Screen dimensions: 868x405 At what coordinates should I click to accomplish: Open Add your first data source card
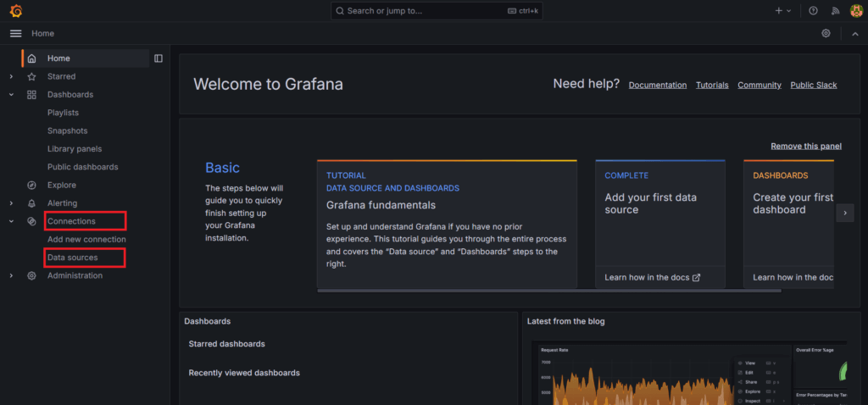pos(660,224)
